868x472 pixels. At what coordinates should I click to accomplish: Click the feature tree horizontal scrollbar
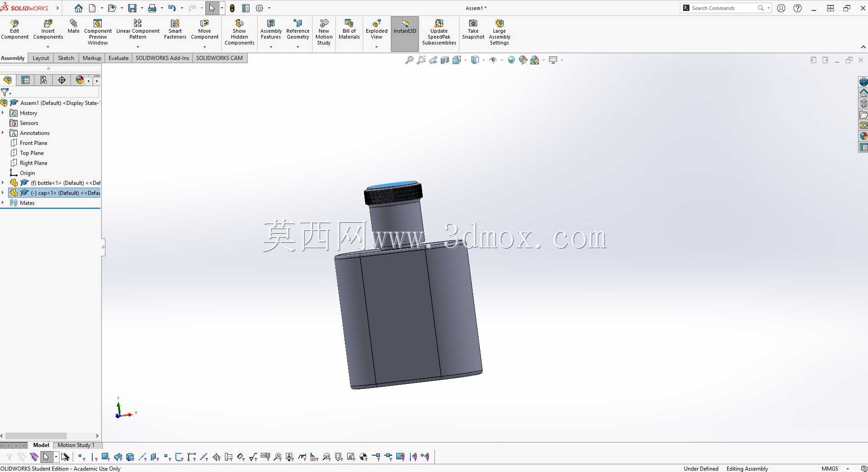pyautogui.click(x=36, y=436)
